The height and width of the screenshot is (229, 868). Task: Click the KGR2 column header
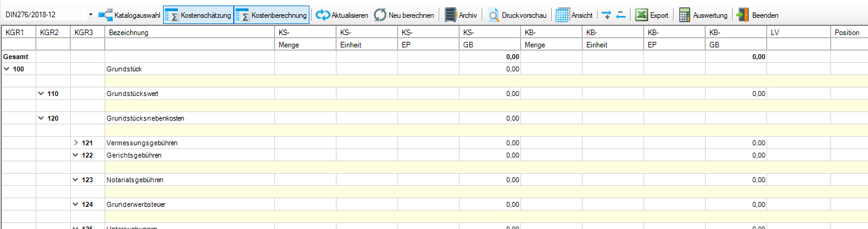(53, 32)
